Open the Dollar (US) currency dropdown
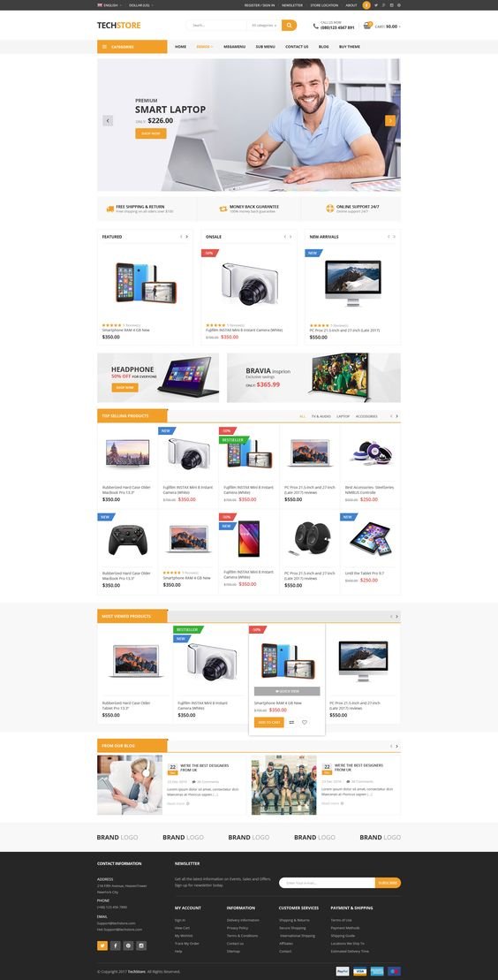The height and width of the screenshot is (980, 498). pos(140,5)
